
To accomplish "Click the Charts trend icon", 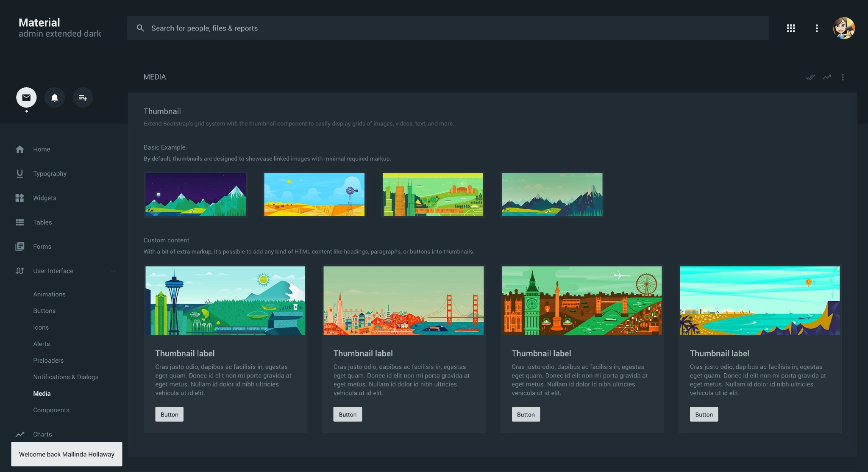I will click(19, 434).
